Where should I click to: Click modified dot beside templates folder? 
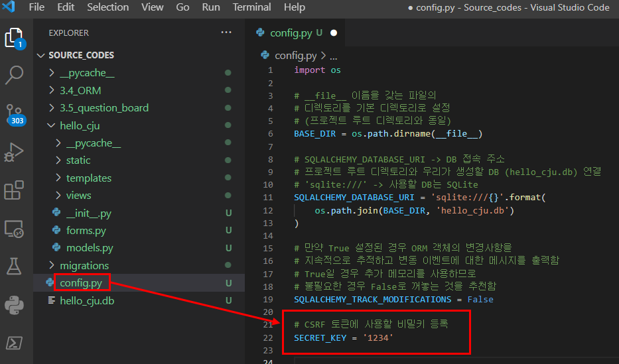click(228, 178)
